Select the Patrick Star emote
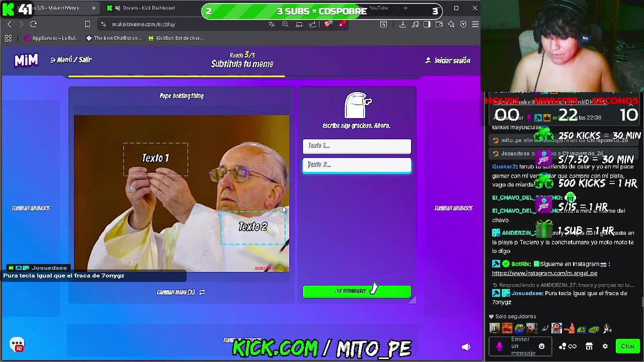 (569, 329)
